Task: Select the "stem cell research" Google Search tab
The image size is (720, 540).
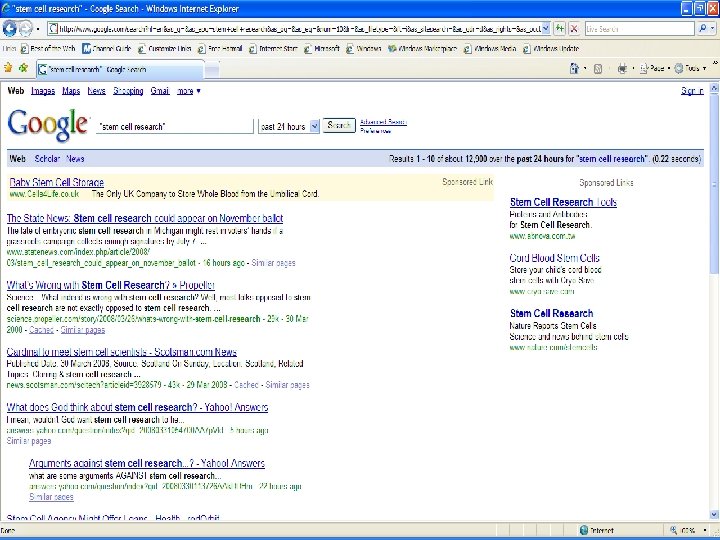Action: coord(119,69)
